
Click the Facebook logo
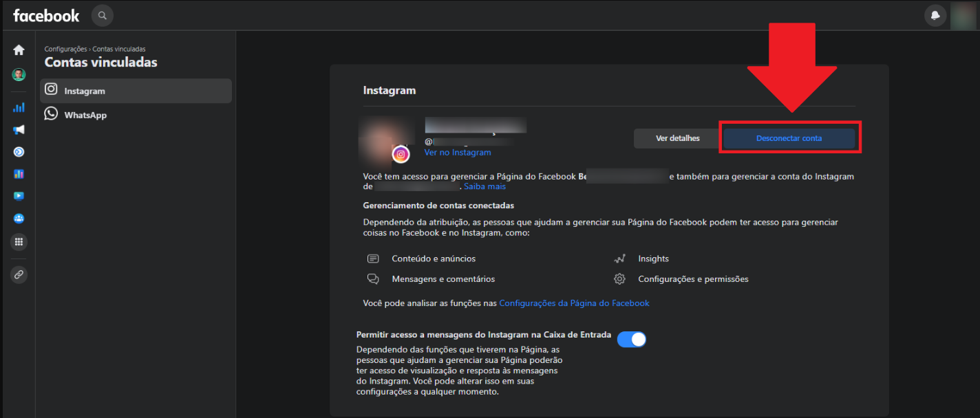46,15
